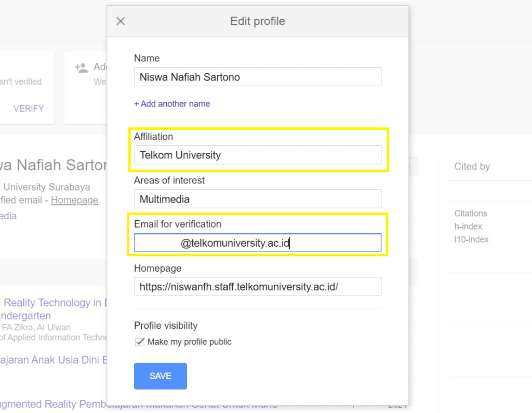Click the SAVE button
Screen dimensions: 532x413
coord(161,376)
